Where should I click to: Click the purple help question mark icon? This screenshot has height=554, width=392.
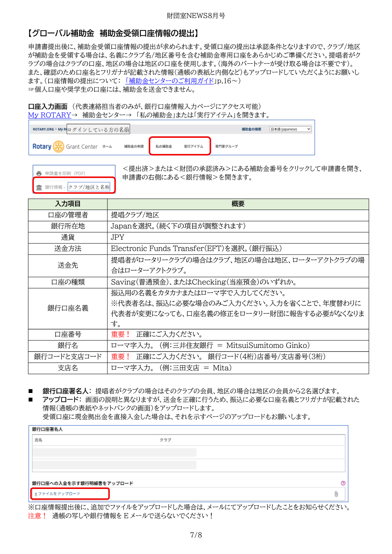[343, 483]
